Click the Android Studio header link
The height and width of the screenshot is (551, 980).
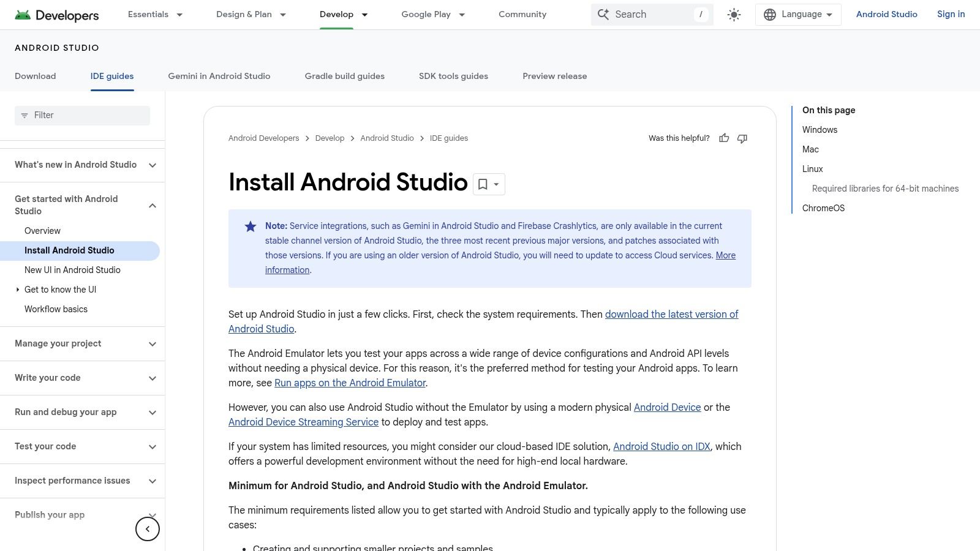886,15
